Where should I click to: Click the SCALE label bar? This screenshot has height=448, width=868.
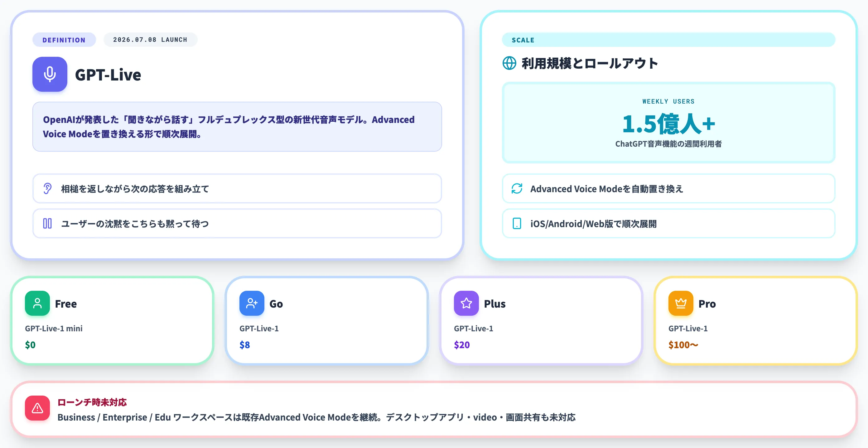point(668,40)
